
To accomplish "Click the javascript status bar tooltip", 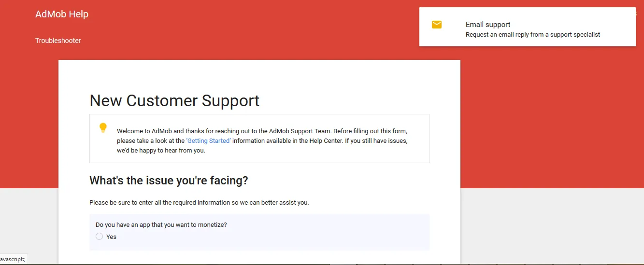I will [13, 259].
